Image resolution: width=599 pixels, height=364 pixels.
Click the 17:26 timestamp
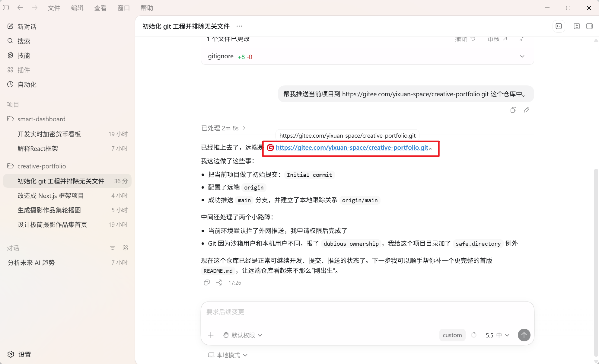tap(234, 283)
